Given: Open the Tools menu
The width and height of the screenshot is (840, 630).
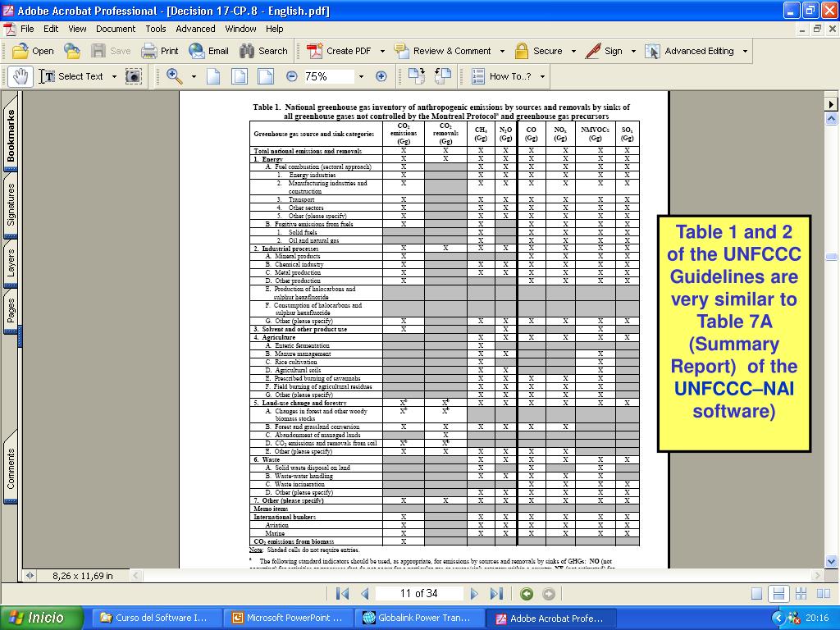Looking at the screenshot, I should click(155, 29).
